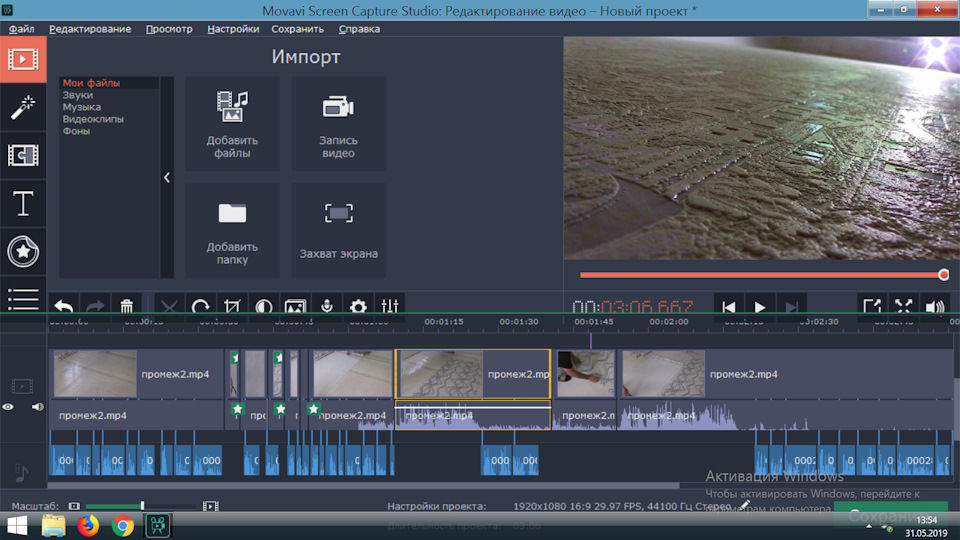Click Захват экрана button
The height and width of the screenshot is (540, 960).
[339, 230]
